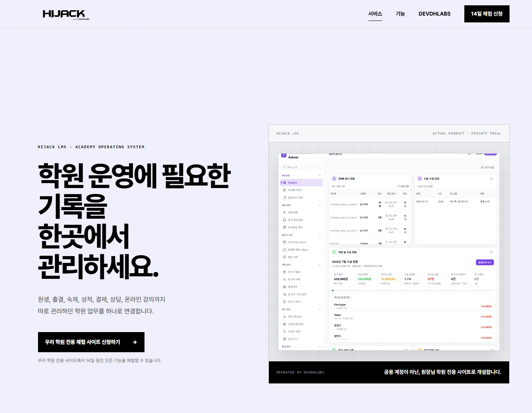
Task: Click the 메뉴 검색 field in the preview
Action: pos(302,167)
